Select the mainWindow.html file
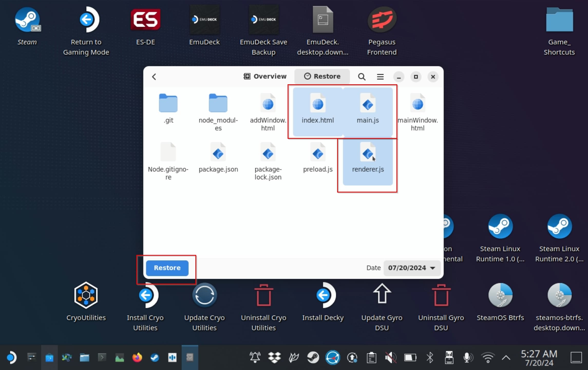Screen dimensions: 588x370 coord(418,112)
